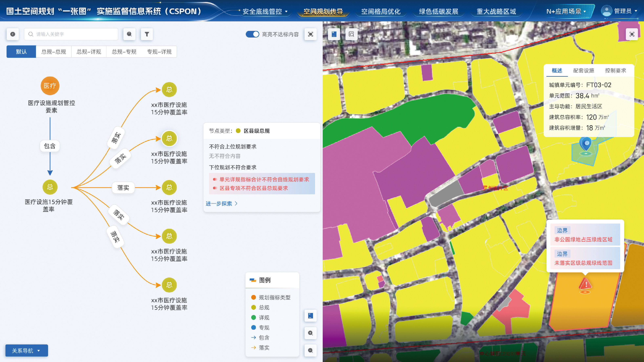The image size is (644, 362).
Task: Click the bookmark icon on map toolbar
Action: [334, 34]
